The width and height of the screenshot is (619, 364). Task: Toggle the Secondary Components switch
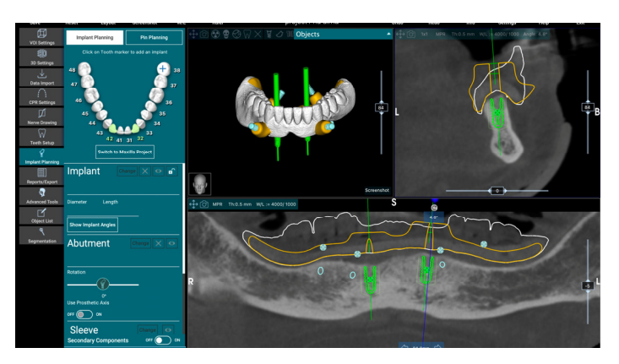click(x=161, y=340)
